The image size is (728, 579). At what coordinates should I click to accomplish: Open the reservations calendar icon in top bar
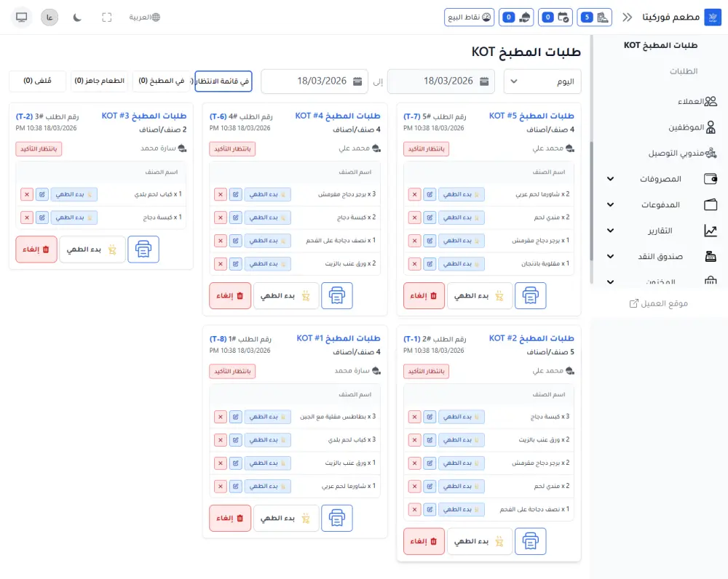[x=555, y=17]
